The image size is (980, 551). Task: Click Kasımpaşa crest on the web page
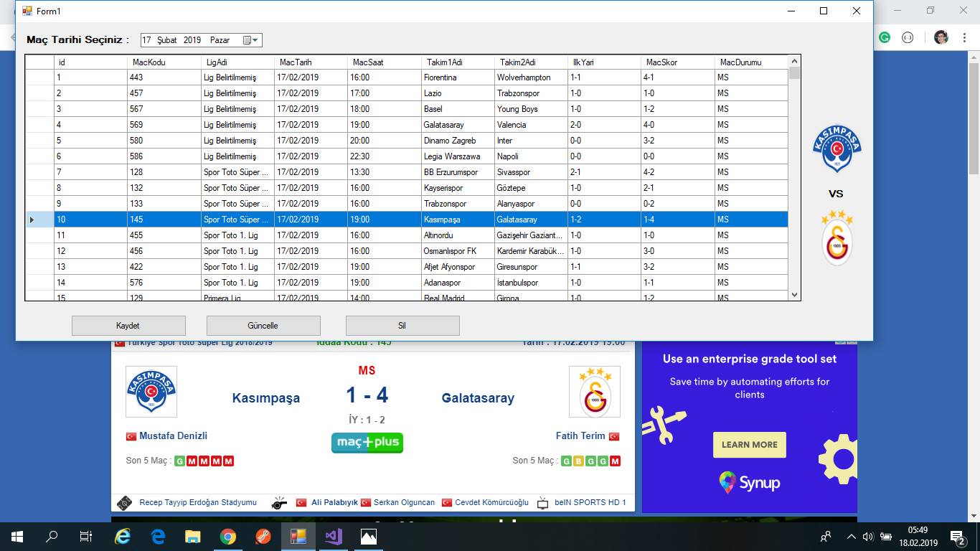(151, 392)
